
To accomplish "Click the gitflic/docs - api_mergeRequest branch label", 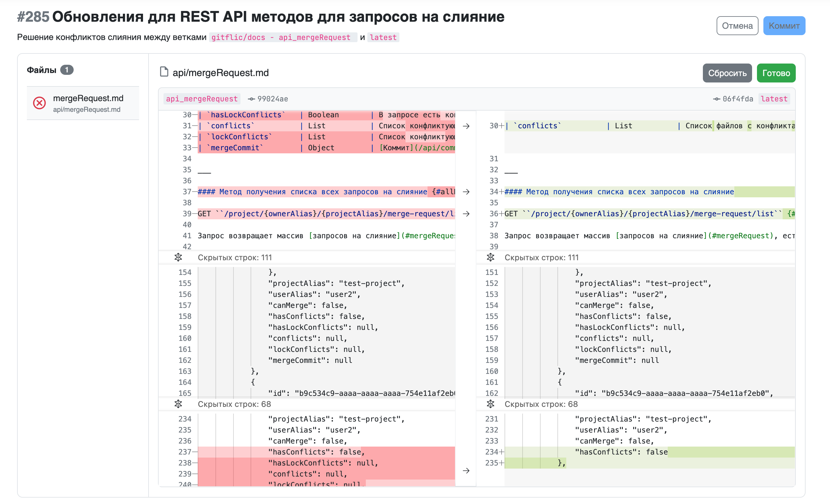I will click(283, 37).
